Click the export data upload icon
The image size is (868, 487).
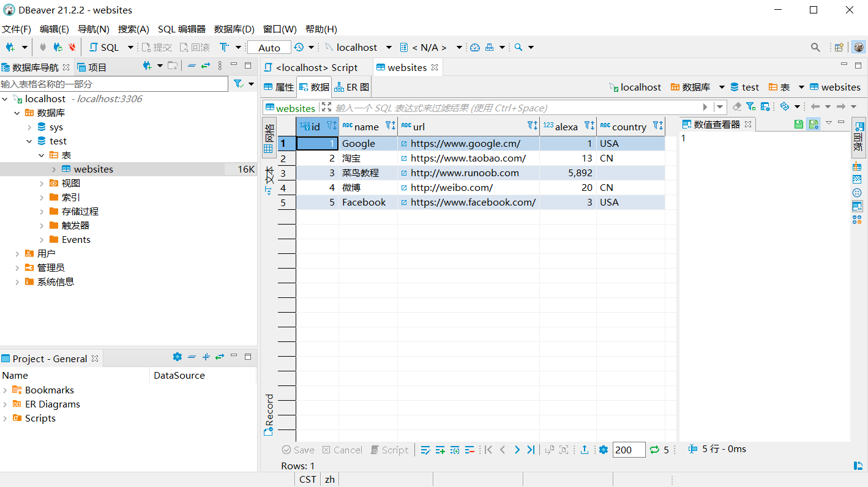click(585, 450)
